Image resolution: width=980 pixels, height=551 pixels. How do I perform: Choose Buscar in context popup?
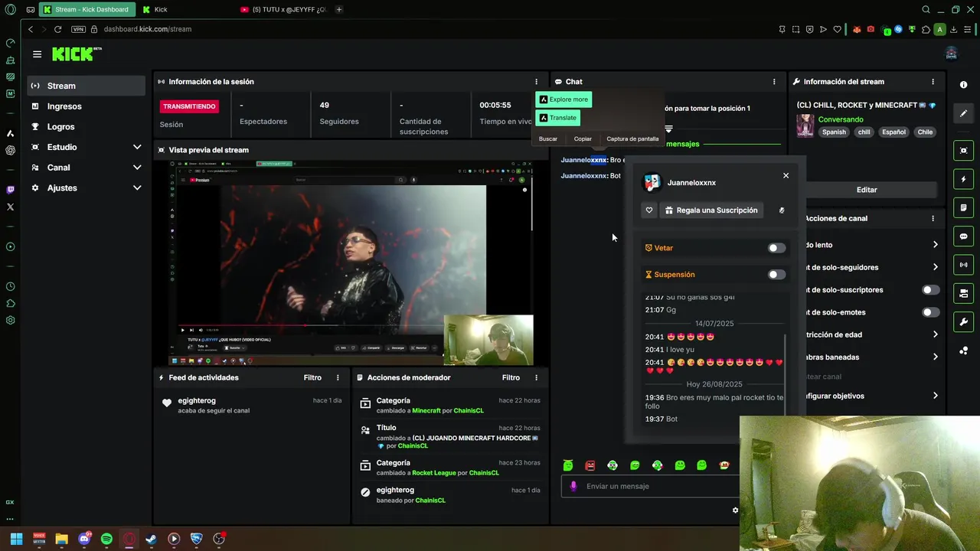click(548, 139)
